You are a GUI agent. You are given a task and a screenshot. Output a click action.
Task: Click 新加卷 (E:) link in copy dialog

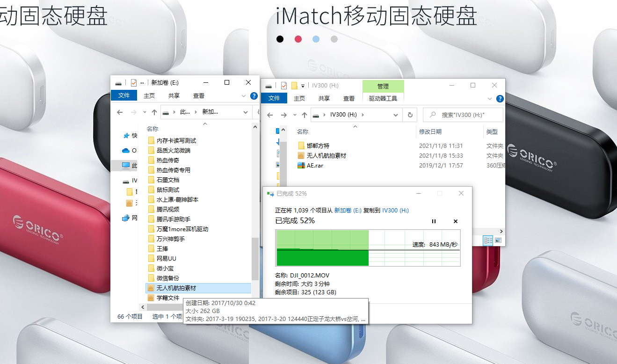coord(348,211)
